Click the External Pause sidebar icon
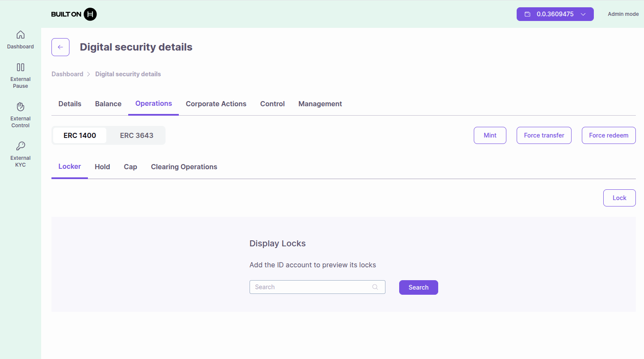 point(21,67)
